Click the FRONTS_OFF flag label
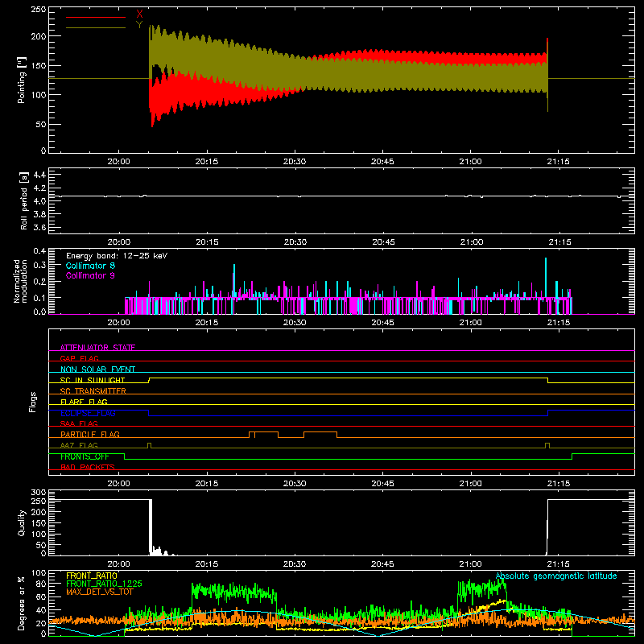This screenshot has width=644, height=644. coord(85,456)
